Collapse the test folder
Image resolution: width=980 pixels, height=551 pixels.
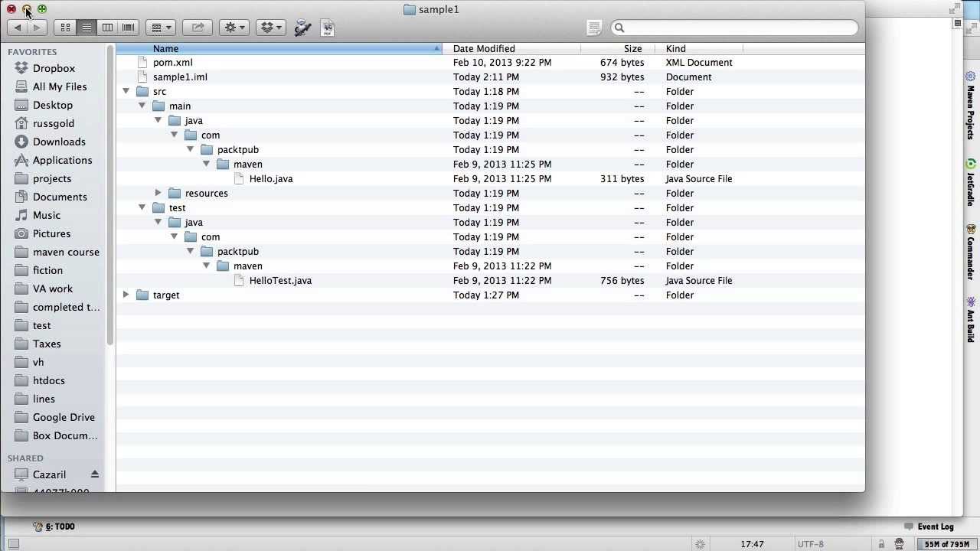(x=142, y=207)
